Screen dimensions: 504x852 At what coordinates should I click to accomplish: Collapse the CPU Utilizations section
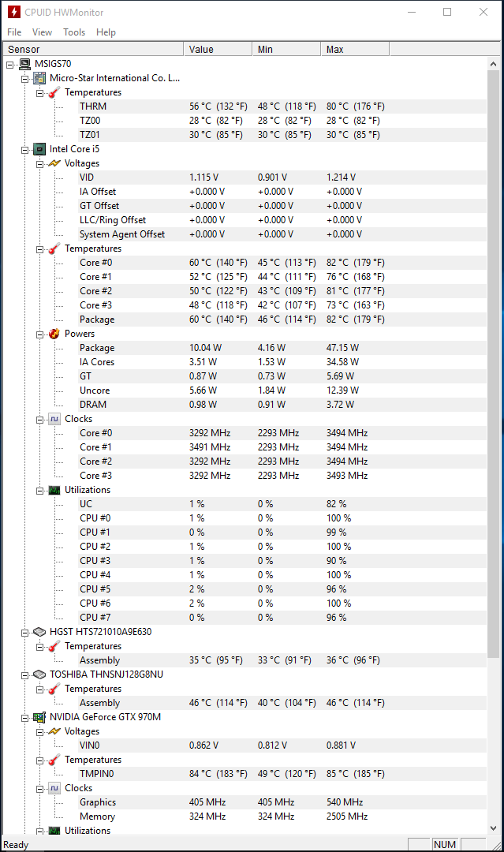[x=39, y=491]
